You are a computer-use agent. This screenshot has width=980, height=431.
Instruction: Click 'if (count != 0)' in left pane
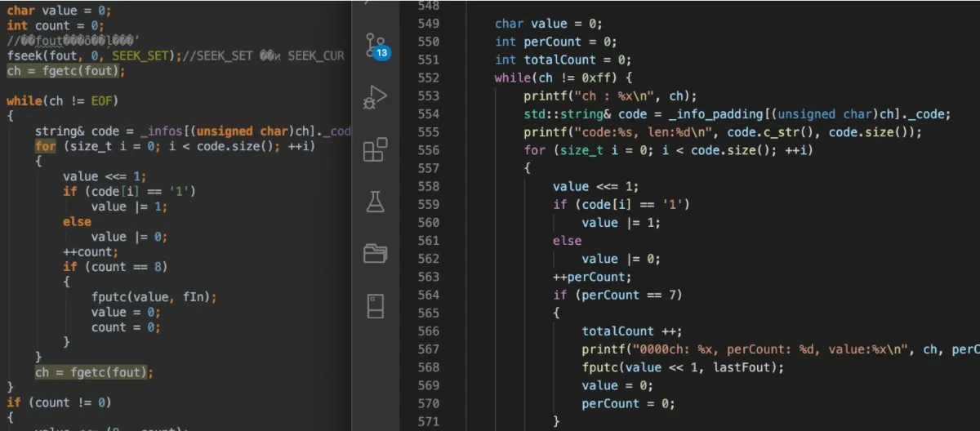tap(59, 402)
